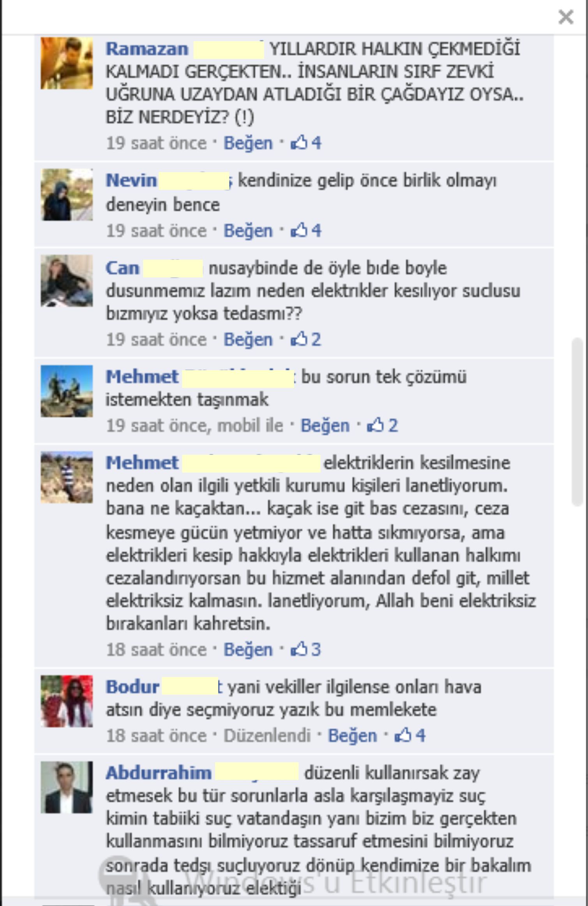Open the thumbs-up count on Bodur's comment
The height and width of the screenshot is (906, 588).
tap(410, 735)
